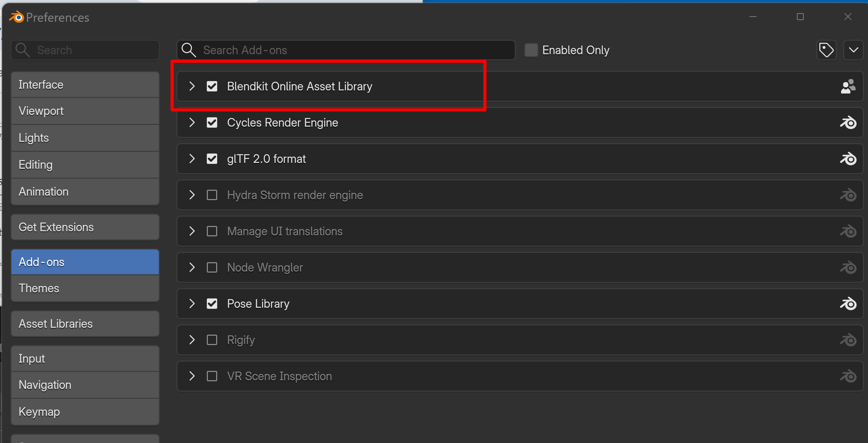Select the Editing preferences section
Viewport: 868px width, 443px height.
(85, 165)
